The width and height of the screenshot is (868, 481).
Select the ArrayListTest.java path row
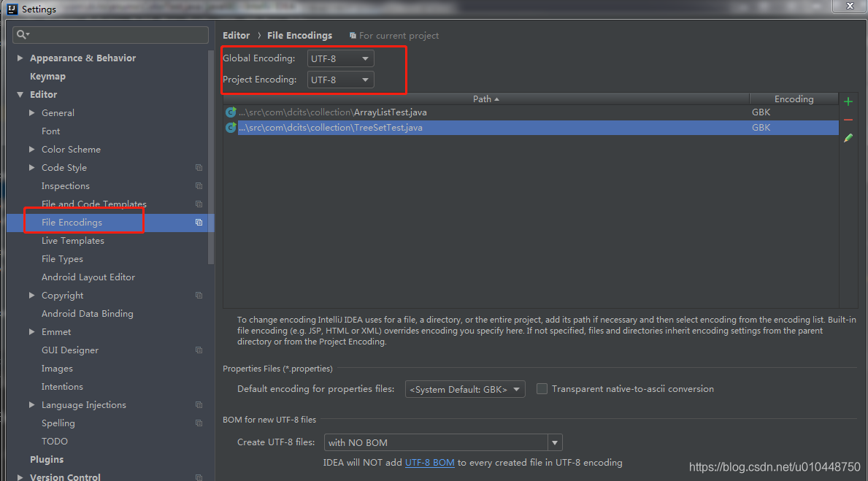tap(531, 112)
